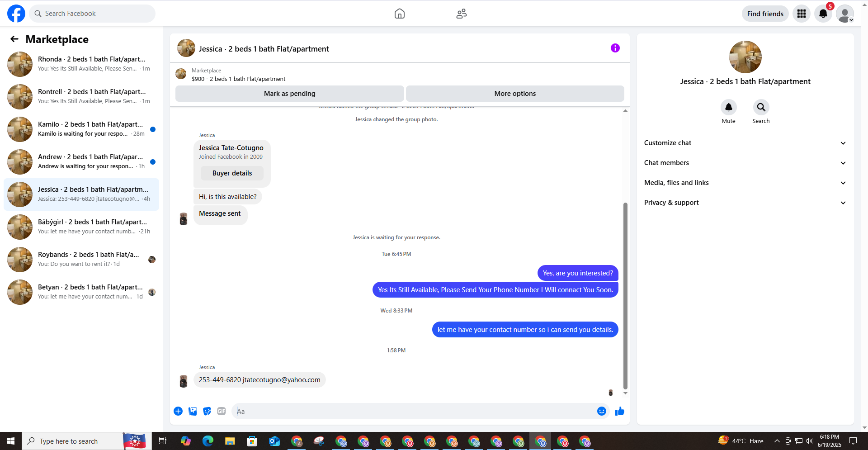The width and height of the screenshot is (868, 450).
Task: Click the back arrow beside Marketplace
Action: [x=14, y=39]
